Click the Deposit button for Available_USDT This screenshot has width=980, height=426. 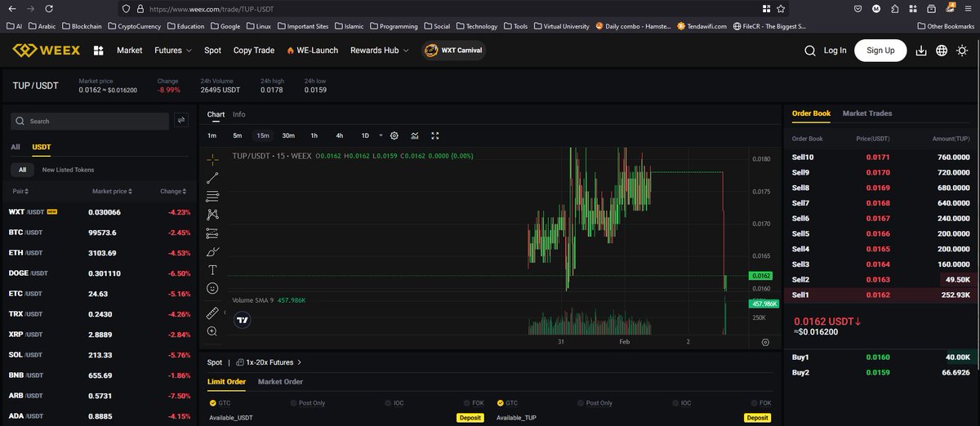point(470,418)
